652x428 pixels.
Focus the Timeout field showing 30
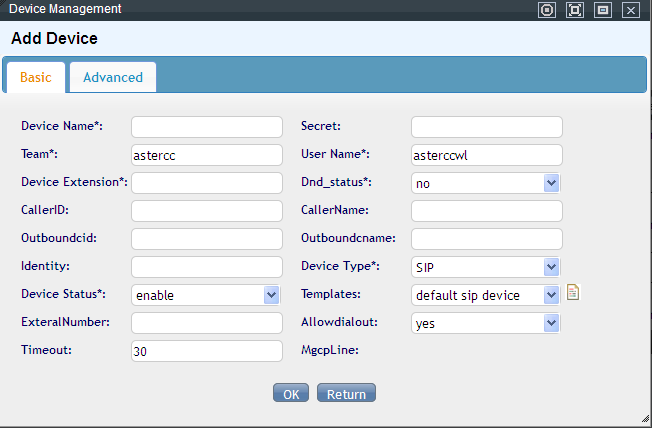click(207, 351)
